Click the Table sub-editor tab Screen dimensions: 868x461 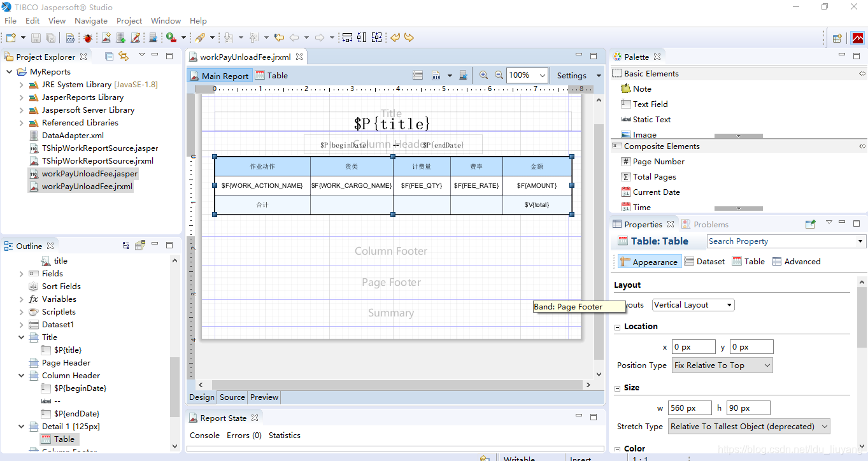coord(271,76)
